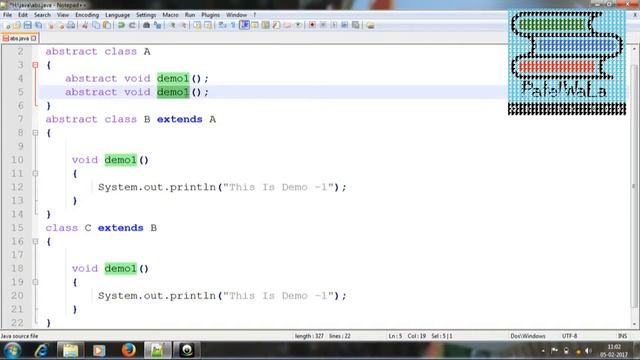
Task: Open File Explorer from the taskbar
Action: click(x=70, y=351)
